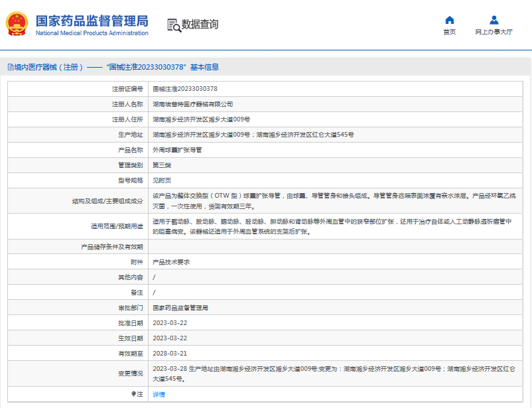The image size is (532, 408).
Task: Go to 首页 home icon
Action: coord(450,21)
